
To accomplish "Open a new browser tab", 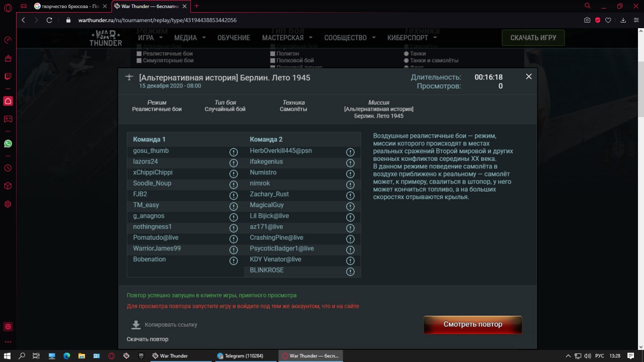I will (x=196, y=6).
